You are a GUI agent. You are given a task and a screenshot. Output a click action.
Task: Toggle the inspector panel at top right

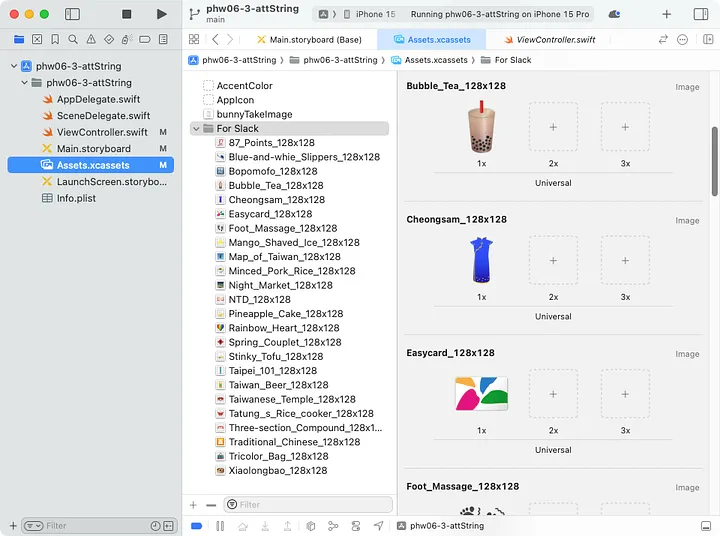click(701, 14)
